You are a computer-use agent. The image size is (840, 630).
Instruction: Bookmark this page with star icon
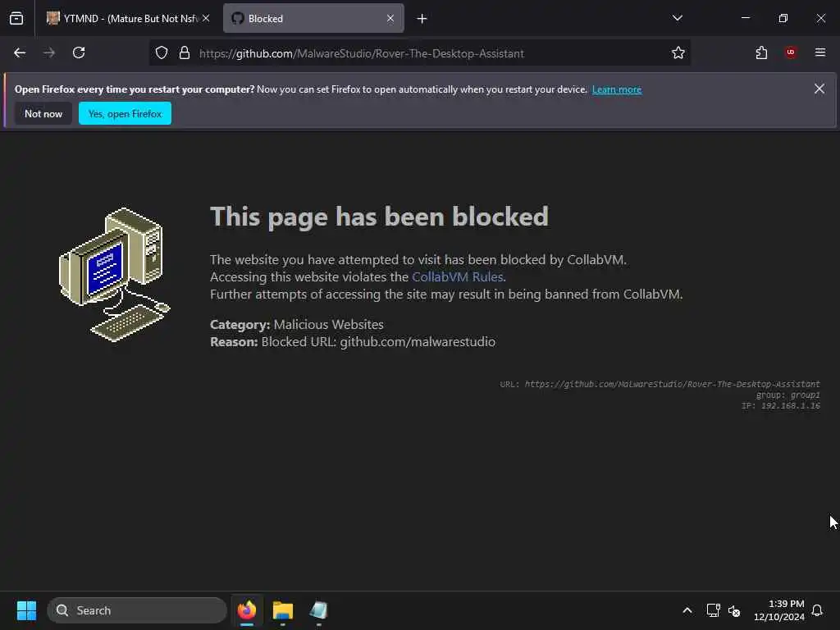pyautogui.click(x=678, y=53)
